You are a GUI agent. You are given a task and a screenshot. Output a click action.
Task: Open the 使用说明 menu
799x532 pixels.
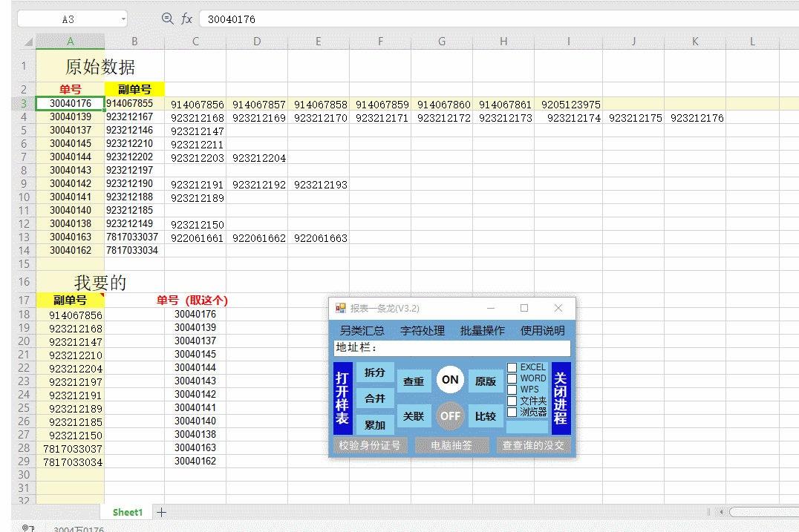pos(542,331)
